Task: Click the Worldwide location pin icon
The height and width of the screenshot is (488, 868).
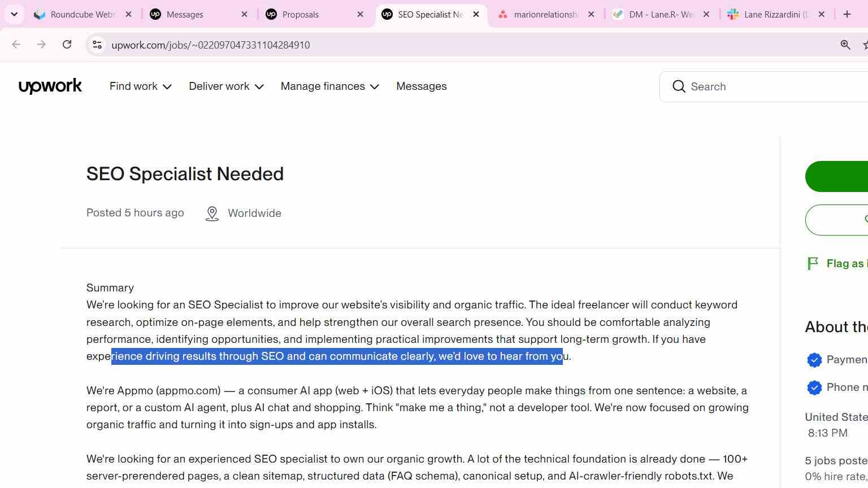Action: point(212,213)
